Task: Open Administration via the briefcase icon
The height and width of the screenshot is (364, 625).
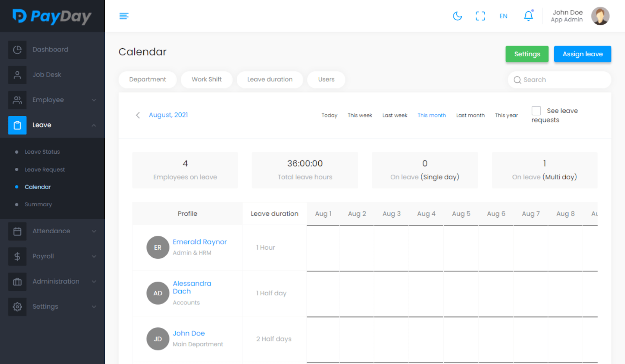Action: [x=17, y=281]
